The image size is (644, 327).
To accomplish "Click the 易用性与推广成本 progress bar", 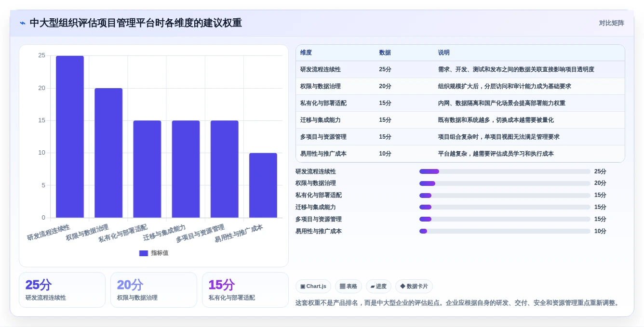I will (505, 231).
